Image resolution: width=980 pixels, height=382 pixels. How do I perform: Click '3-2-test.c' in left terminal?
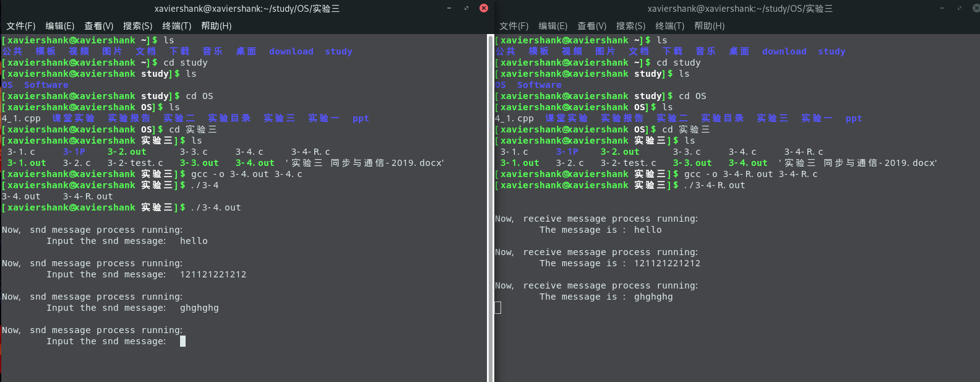(135, 163)
